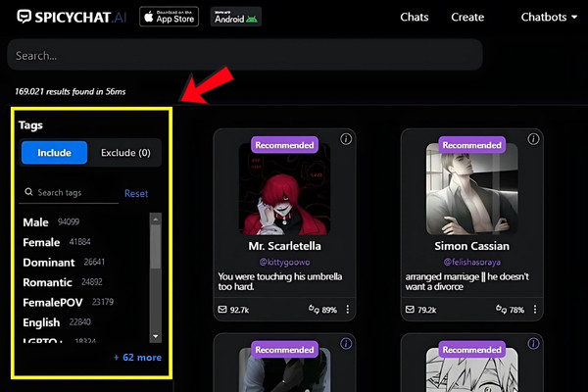Click info icon on Simon Cassian card
This screenshot has height=392, width=588.
(x=532, y=139)
